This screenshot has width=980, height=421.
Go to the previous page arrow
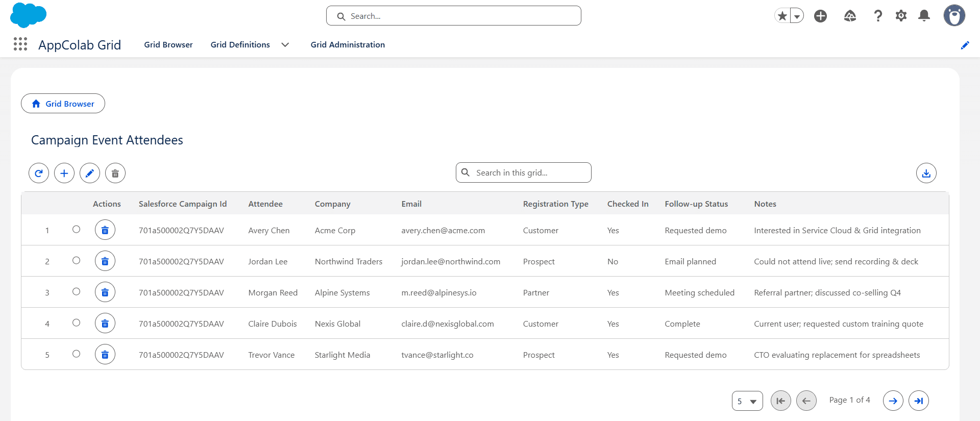pyautogui.click(x=806, y=401)
